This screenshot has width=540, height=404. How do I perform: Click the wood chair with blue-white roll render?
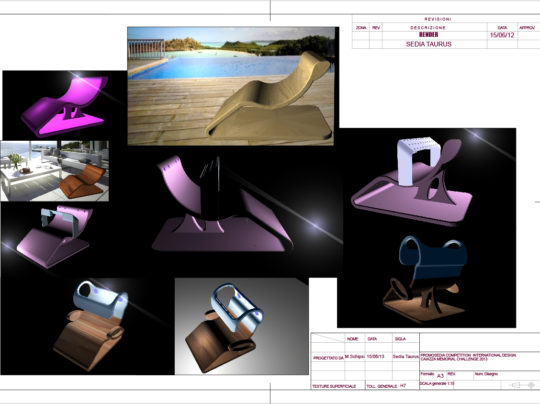pyautogui.click(x=91, y=325)
